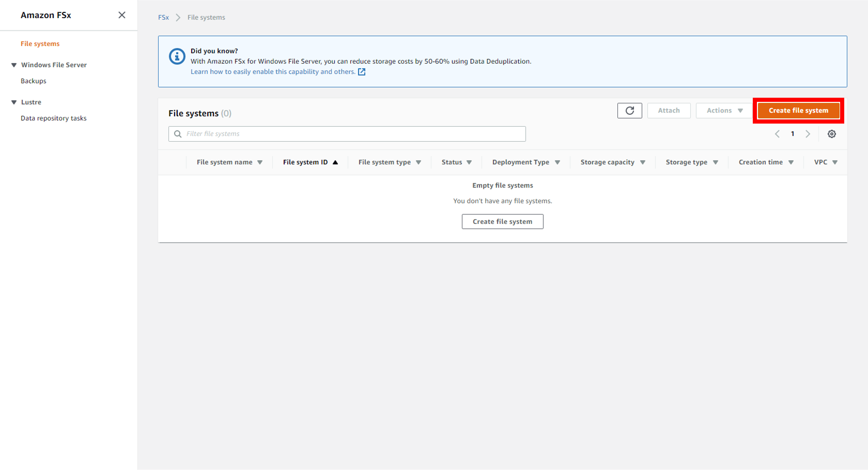Focus the Filter file systems search field
The width and height of the screenshot is (868, 470).
tap(347, 134)
